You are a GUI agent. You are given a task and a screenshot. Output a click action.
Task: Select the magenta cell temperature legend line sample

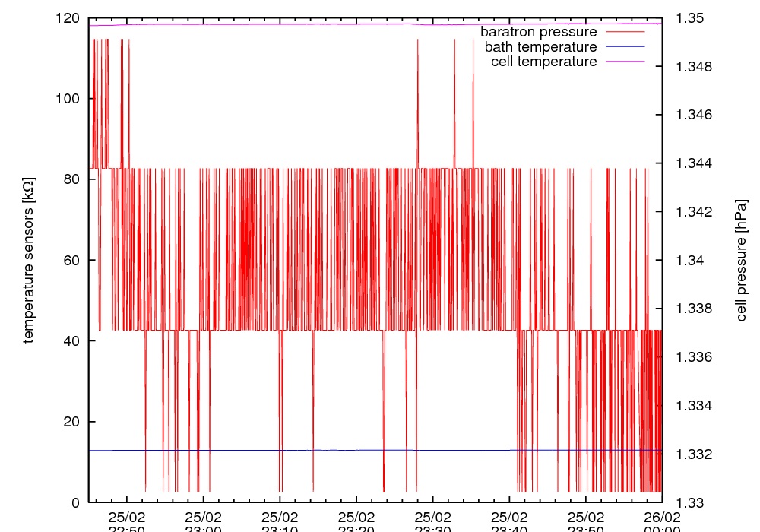(624, 62)
